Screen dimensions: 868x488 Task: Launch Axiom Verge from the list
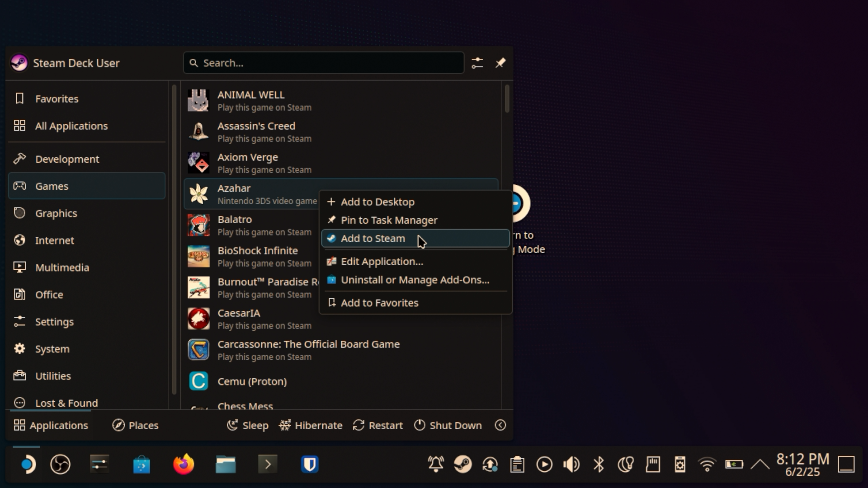[x=341, y=163]
